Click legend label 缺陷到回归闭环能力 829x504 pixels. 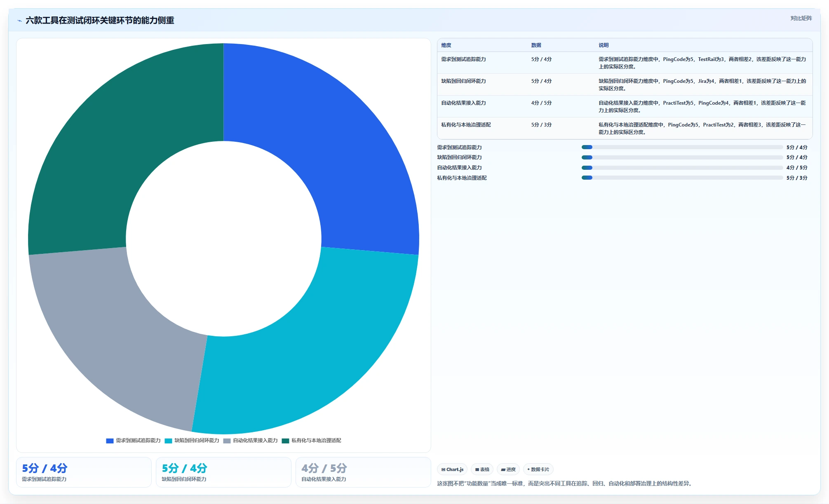coord(197,441)
